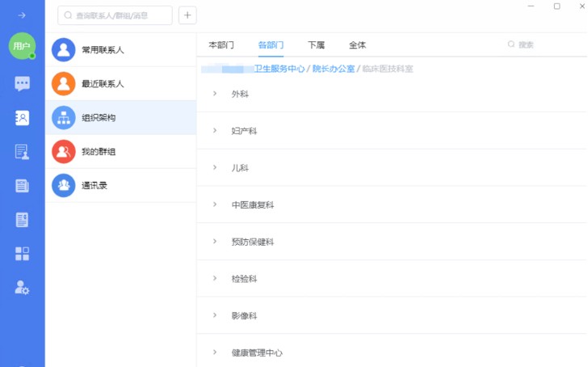The width and height of the screenshot is (588, 367).
Task: Click the green user avatar
Action: click(22, 46)
